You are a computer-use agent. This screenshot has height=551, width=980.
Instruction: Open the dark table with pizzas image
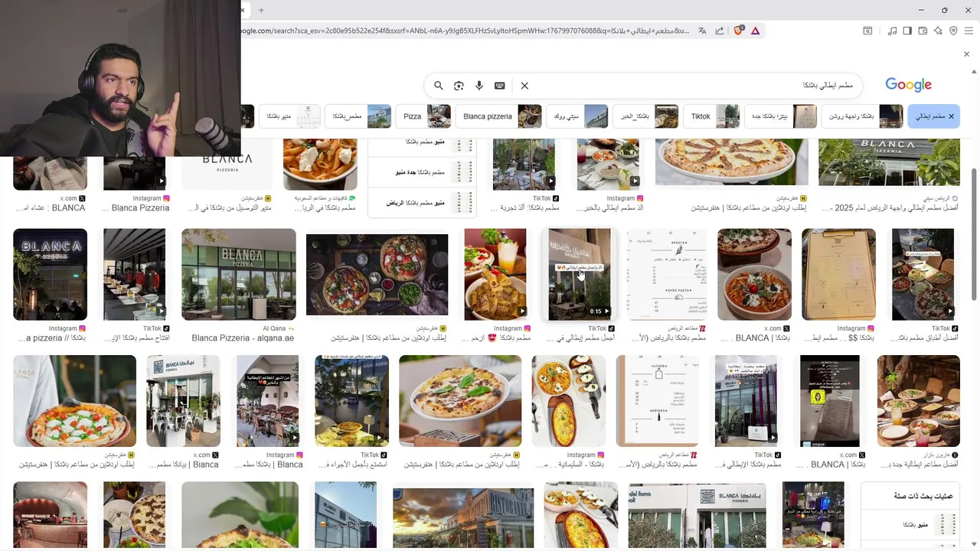(377, 275)
